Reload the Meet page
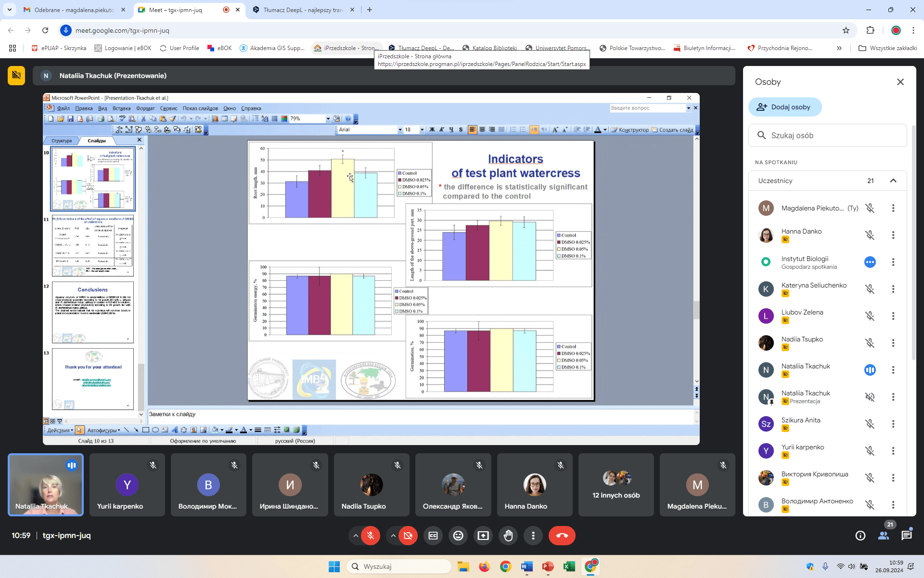This screenshot has width=924, height=578. [45, 30]
